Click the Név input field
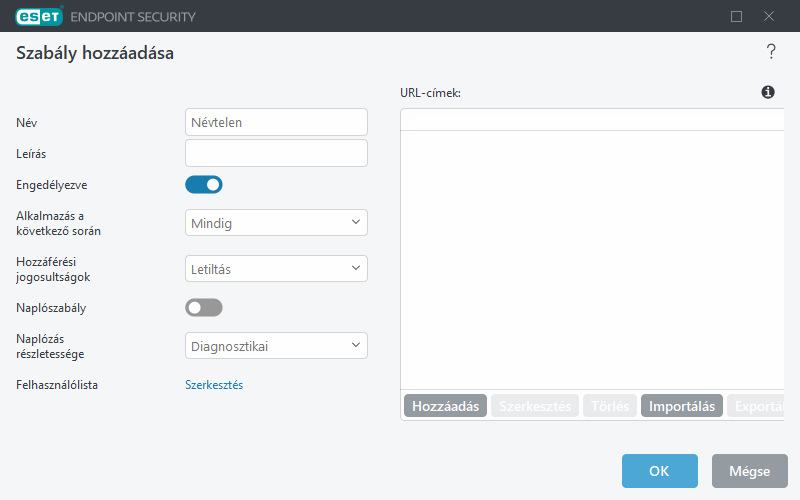The image size is (800, 500). (x=276, y=122)
